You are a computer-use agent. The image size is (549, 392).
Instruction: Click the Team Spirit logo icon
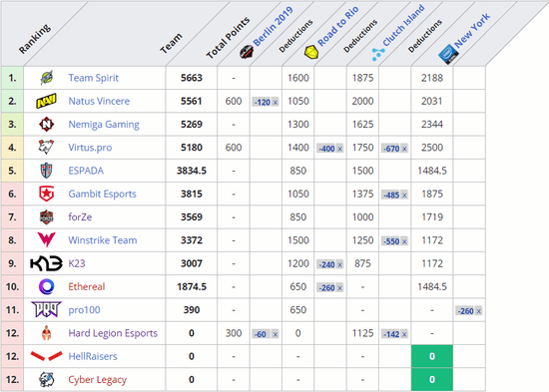(x=46, y=78)
